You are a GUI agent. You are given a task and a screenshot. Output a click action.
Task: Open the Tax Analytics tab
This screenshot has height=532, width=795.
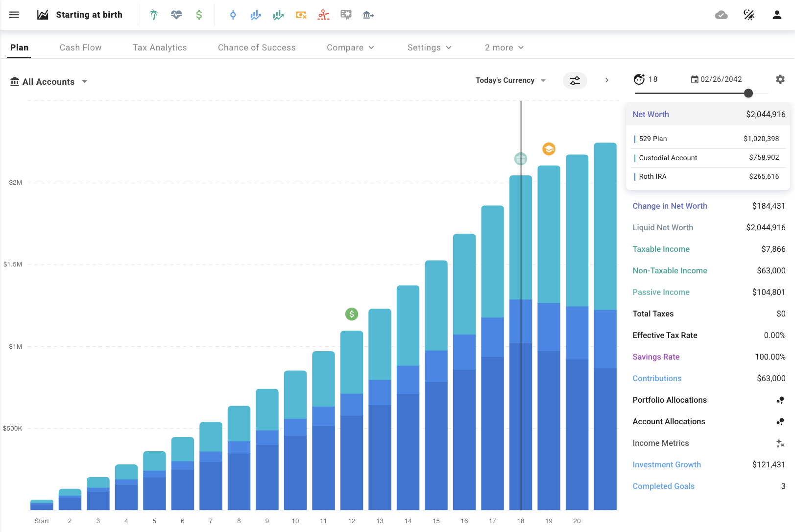click(160, 48)
